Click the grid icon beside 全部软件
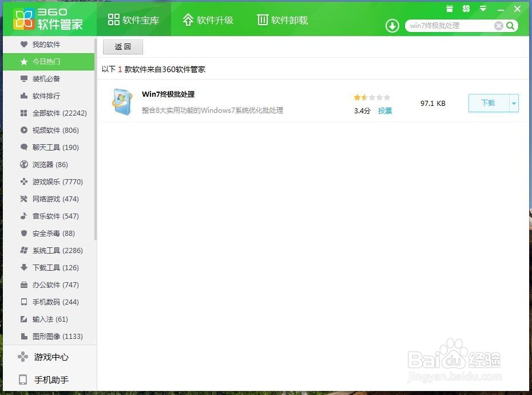This screenshot has height=395, width=532. click(x=24, y=113)
